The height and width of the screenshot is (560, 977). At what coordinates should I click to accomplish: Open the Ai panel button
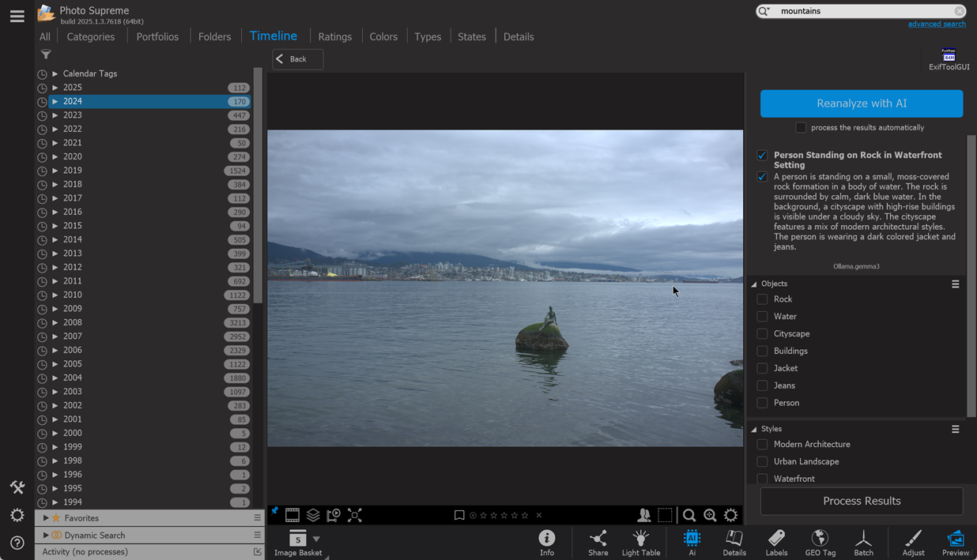pos(692,543)
